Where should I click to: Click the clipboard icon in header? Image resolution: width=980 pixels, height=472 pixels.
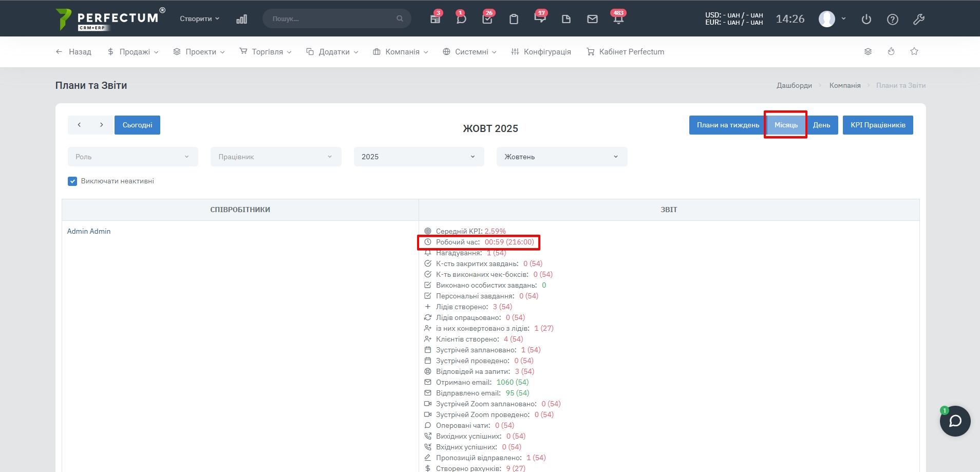[514, 19]
